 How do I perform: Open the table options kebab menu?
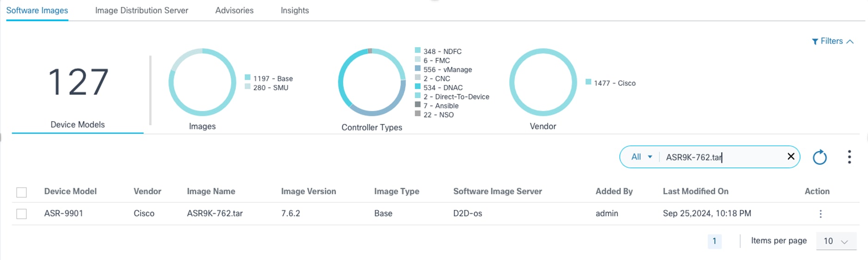pyautogui.click(x=849, y=157)
